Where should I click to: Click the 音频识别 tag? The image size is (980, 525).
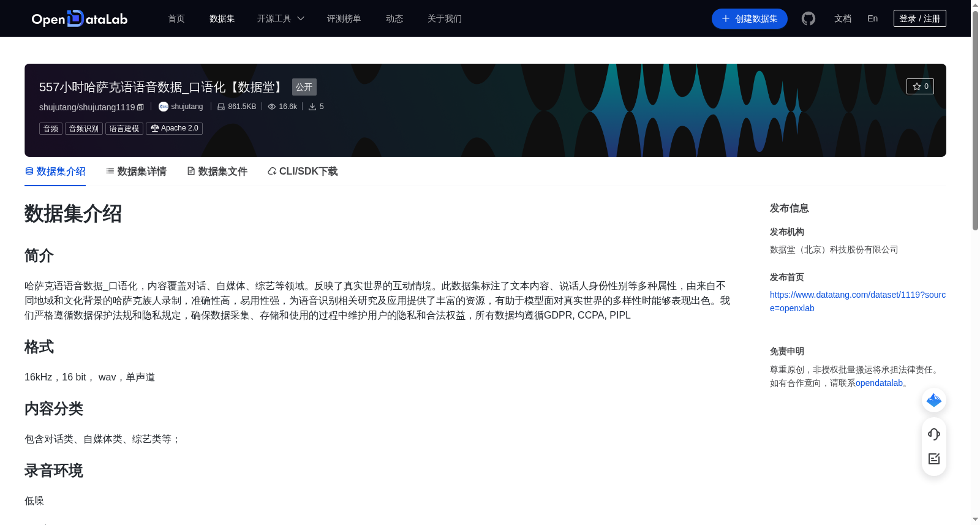[84, 129]
